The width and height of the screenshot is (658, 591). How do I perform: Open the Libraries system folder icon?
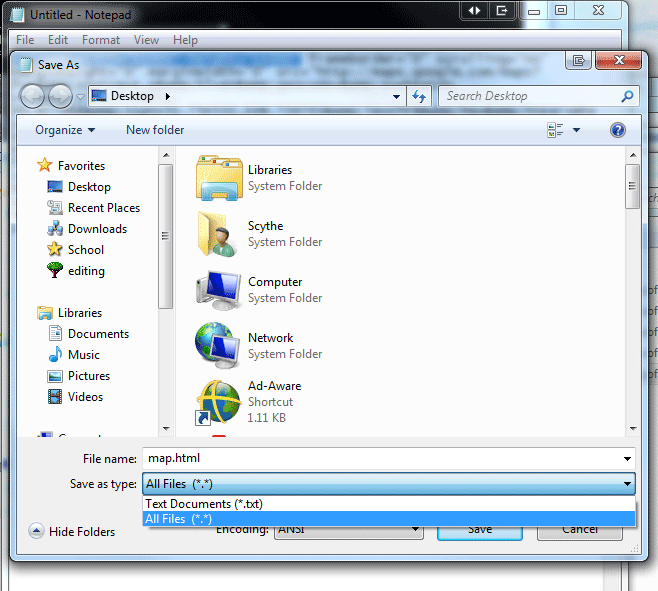[219, 178]
